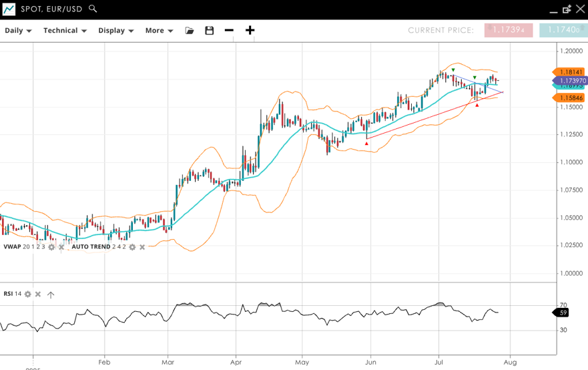Remove the Auto Trend indicator

[142, 247]
